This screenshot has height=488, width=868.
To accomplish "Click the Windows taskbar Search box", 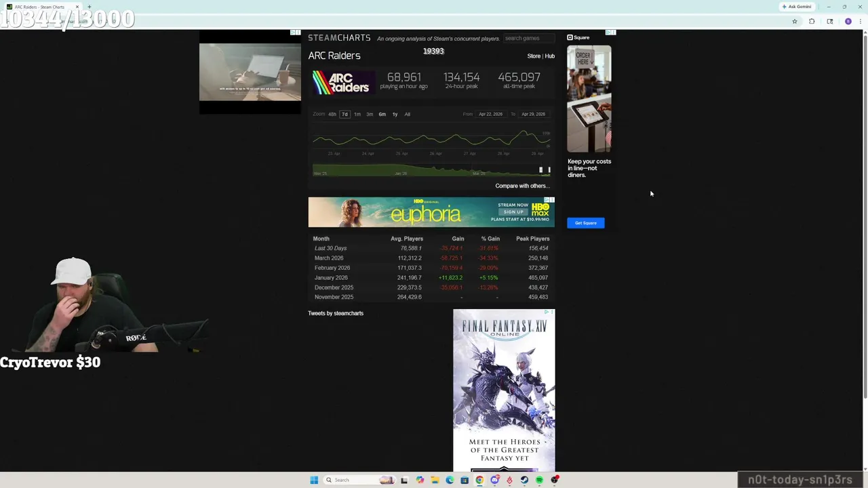I will (x=358, y=480).
